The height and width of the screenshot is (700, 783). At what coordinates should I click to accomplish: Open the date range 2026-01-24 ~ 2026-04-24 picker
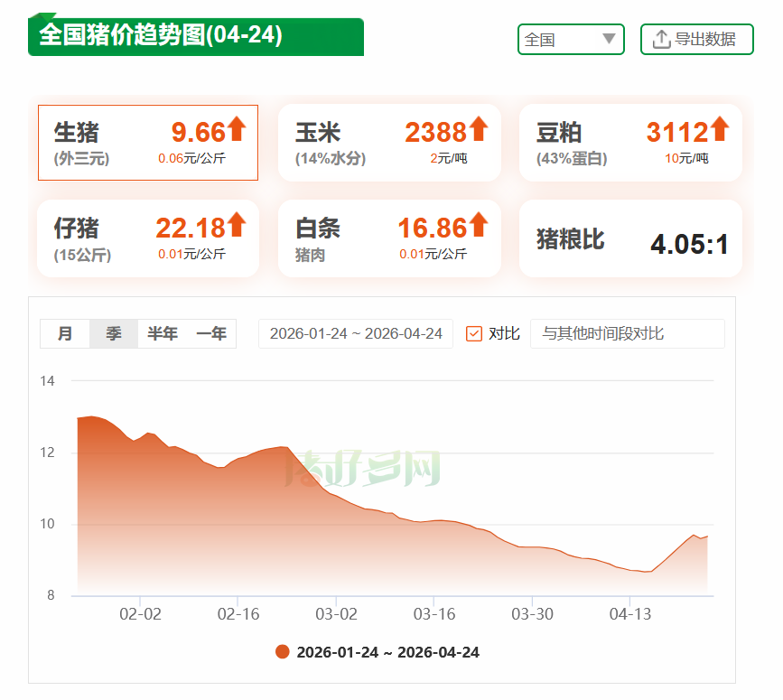tap(356, 333)
